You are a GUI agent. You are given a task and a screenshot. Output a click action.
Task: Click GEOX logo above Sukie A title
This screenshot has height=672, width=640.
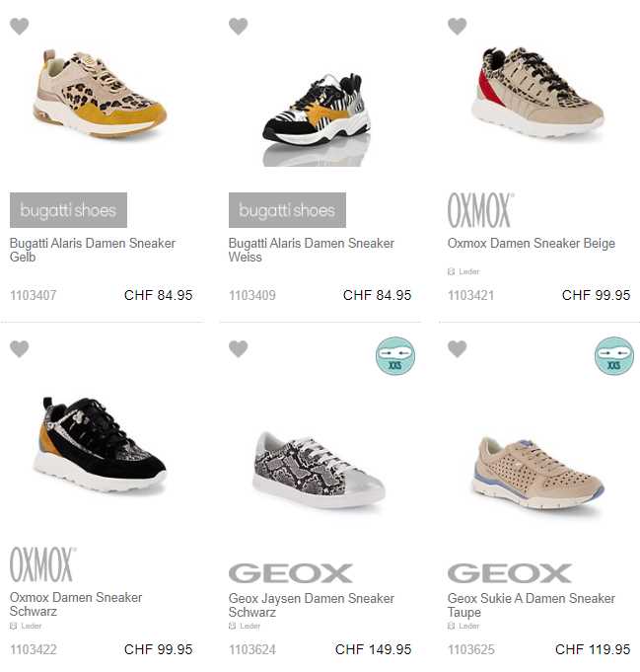pos(510,573)
